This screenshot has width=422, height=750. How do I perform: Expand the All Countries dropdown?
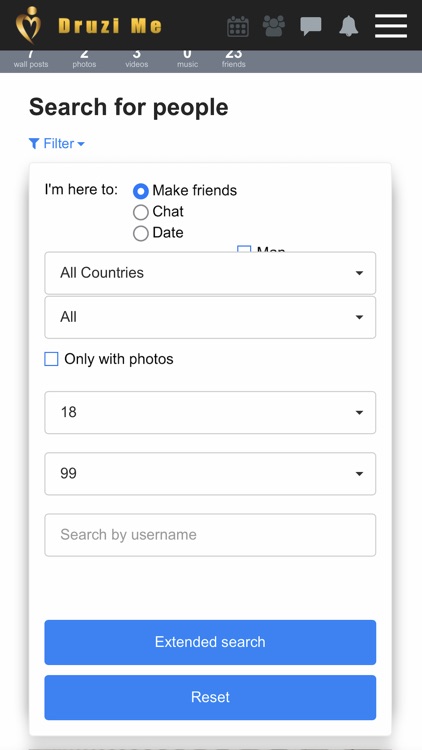[x=210, y=273]
